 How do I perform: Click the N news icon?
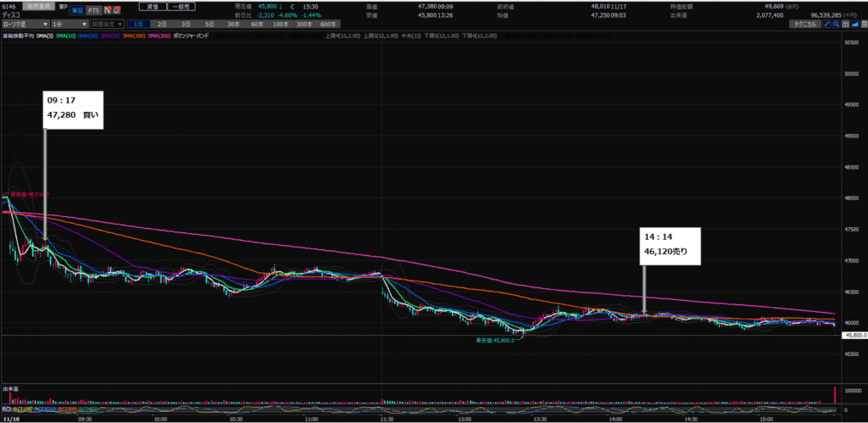coord(107,9)
